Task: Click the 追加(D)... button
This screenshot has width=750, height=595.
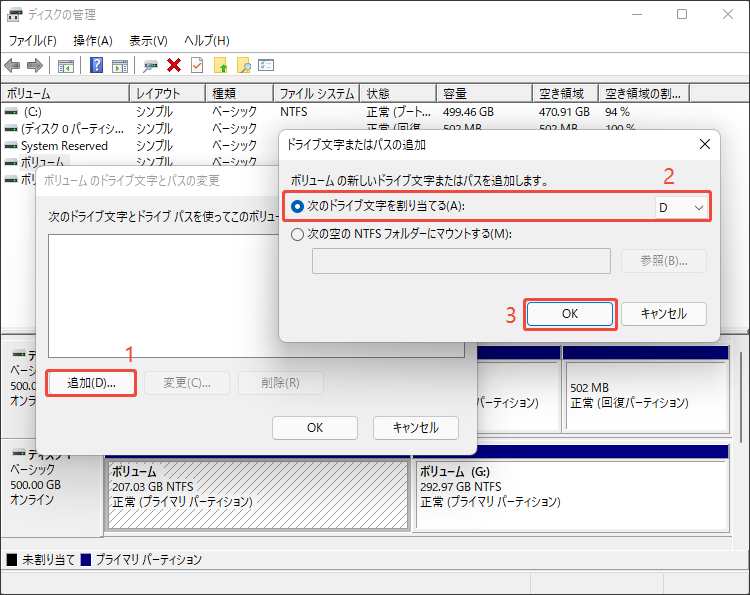Action: (x=91, y=383)
